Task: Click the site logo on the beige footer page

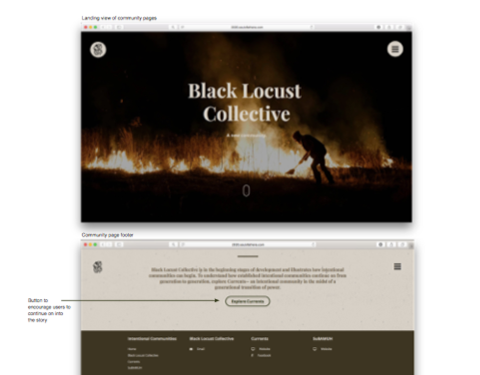Action: 98,267
